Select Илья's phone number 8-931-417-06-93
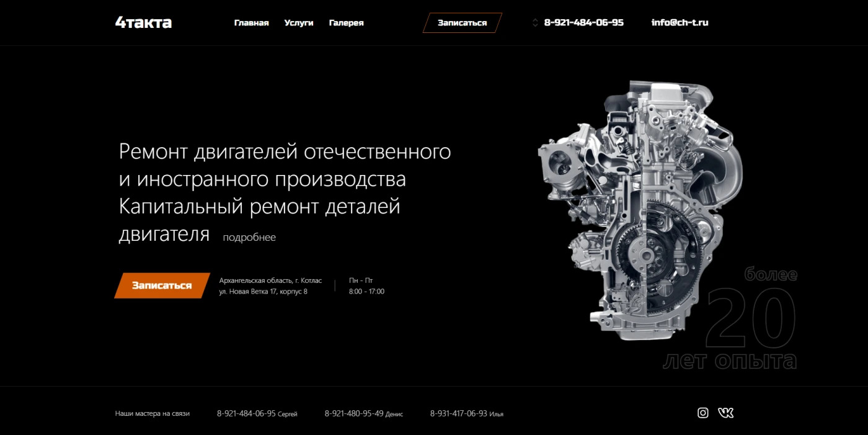The image size is (868, 435). [x=459, y=413]
